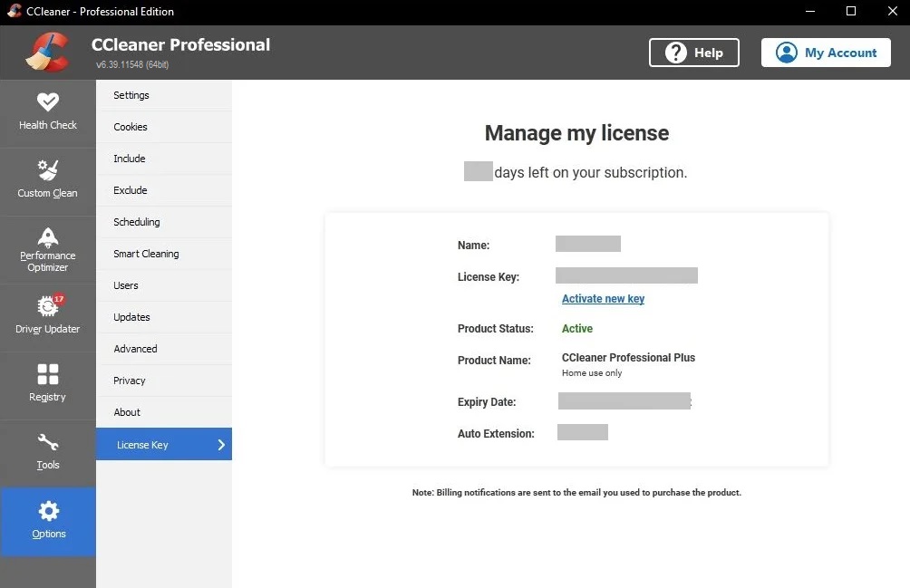Open Smart Cleaning options
910x588 pixels.
click(x=164, y=254)
